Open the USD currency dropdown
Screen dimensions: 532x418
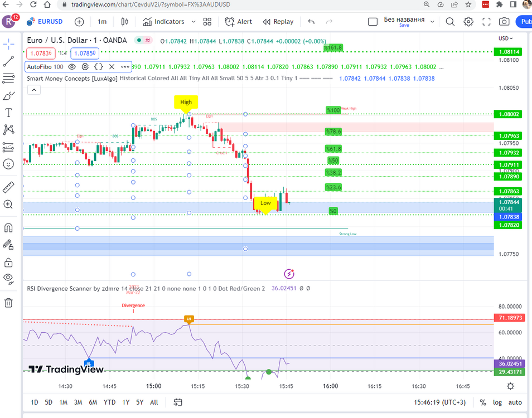506,38
